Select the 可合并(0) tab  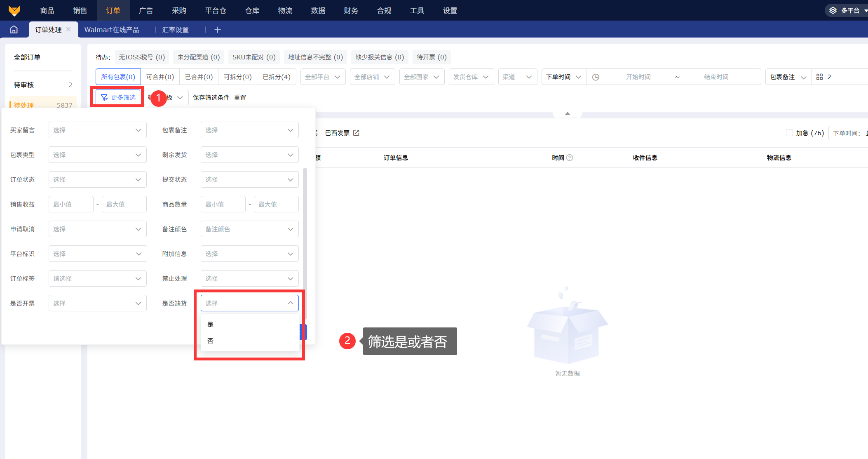click(160, 77)
